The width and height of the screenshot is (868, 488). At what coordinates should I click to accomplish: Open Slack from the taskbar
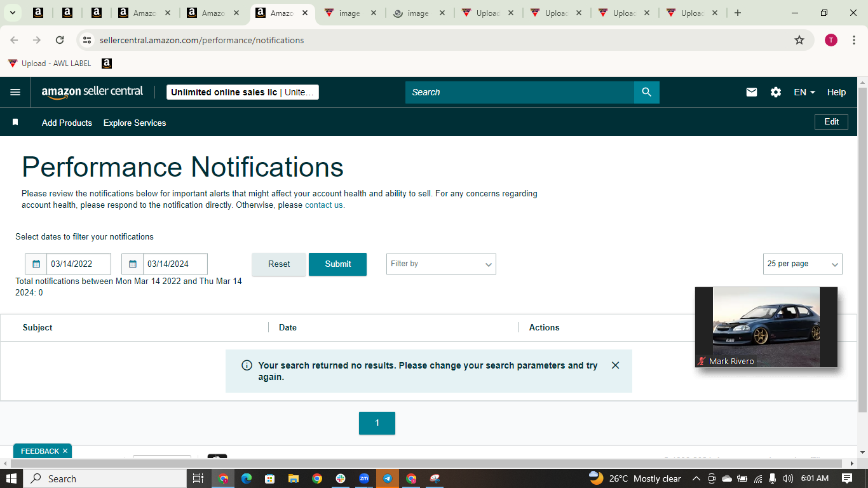point(341,478)
